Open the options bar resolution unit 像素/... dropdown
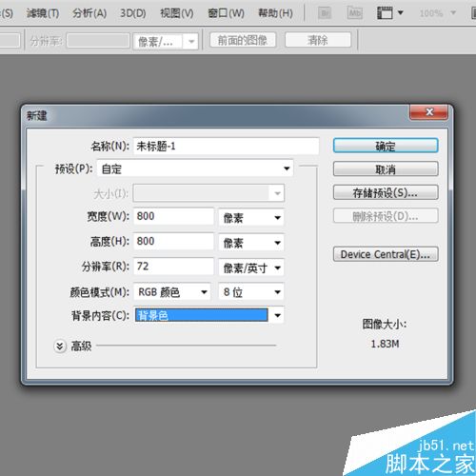Image resolution: width=476 pixels, height=476 pixels. [x=166, y=41]
